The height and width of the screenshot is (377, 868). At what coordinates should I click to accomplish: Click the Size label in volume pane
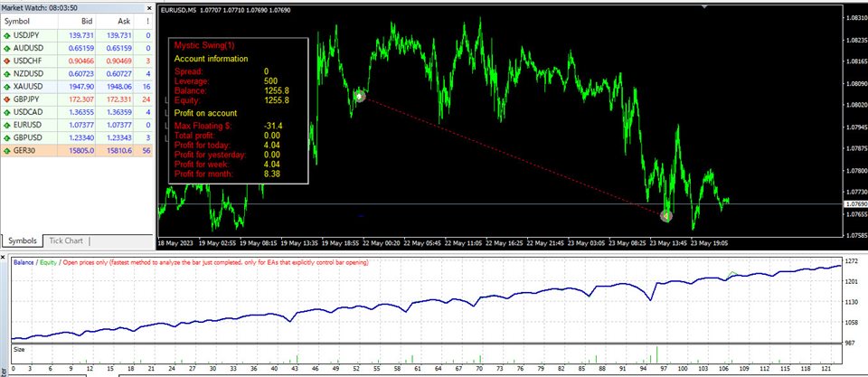(19, 350)
